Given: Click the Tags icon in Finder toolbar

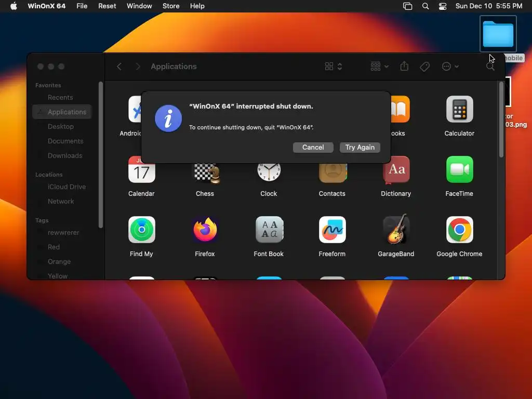Looking at the screenshot, I should pyautogui.click(x=424, y=66).
